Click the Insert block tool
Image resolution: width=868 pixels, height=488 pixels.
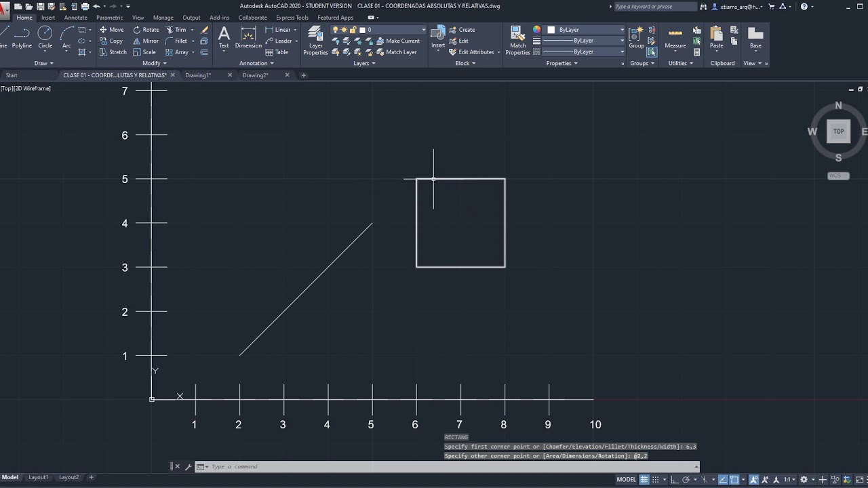pos(438,37)
